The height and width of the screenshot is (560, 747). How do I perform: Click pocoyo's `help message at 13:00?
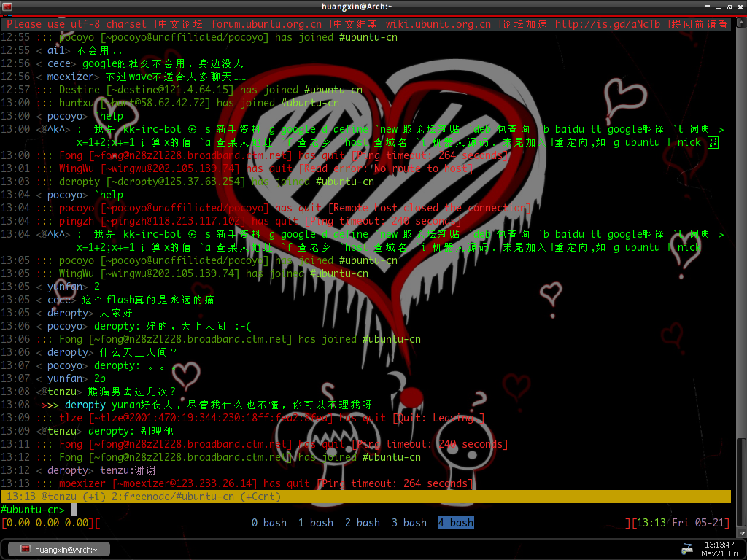point(109,116)
